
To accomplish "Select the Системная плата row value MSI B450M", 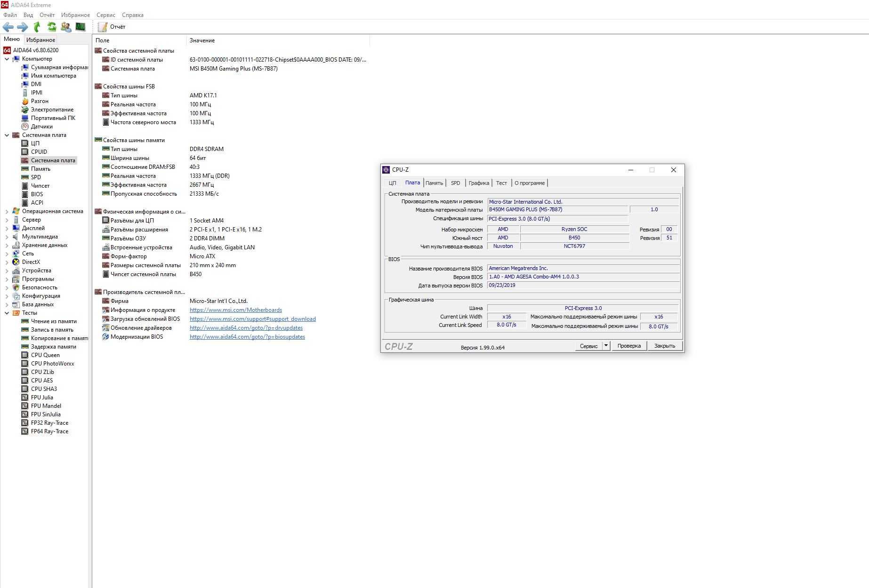I will [x=233, y=69].
